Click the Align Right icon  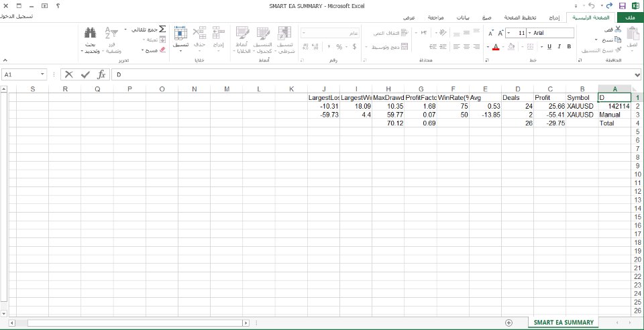pyautogui.click(x=476, y=46)
